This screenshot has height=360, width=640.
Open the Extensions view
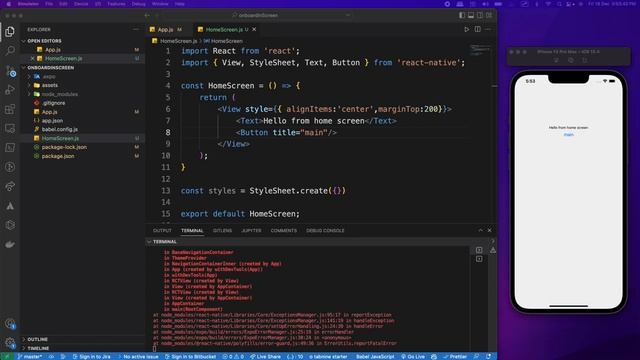coord(10,109)
